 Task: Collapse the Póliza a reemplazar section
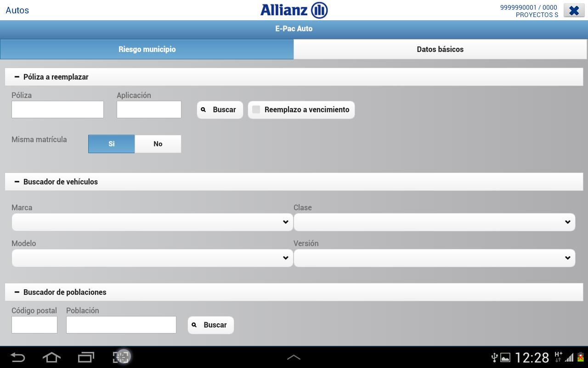coord(16,76)
